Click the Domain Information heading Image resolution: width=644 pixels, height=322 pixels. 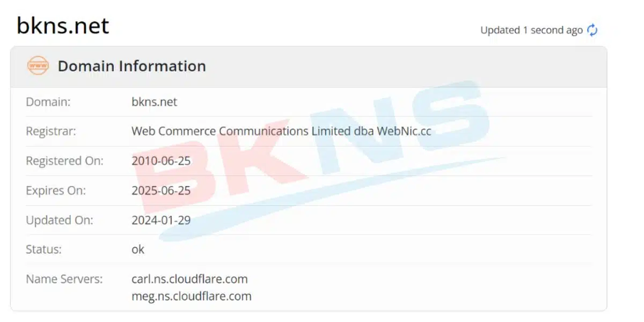pos(131,66)
